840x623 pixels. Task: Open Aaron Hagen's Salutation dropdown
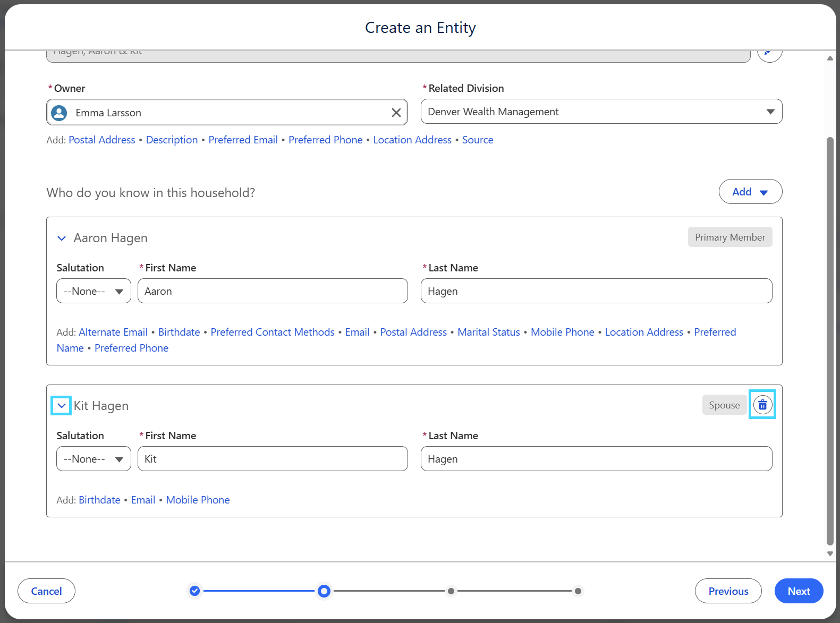(x=94, y=291)
